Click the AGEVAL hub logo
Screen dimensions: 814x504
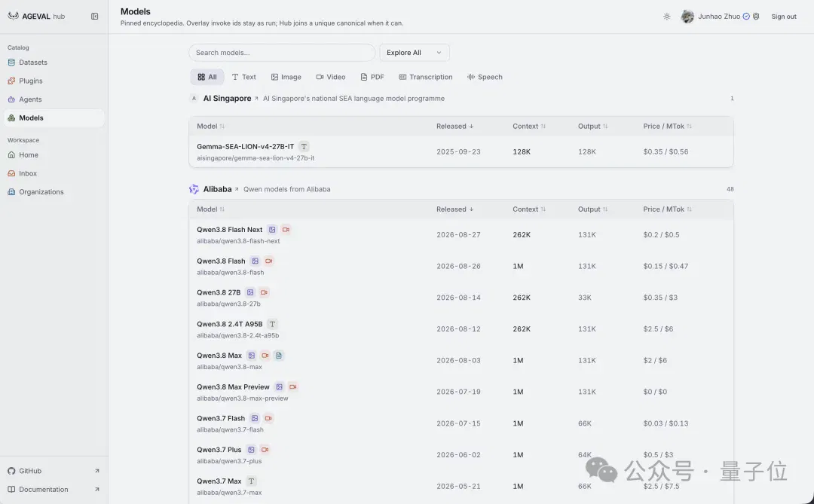36,16
